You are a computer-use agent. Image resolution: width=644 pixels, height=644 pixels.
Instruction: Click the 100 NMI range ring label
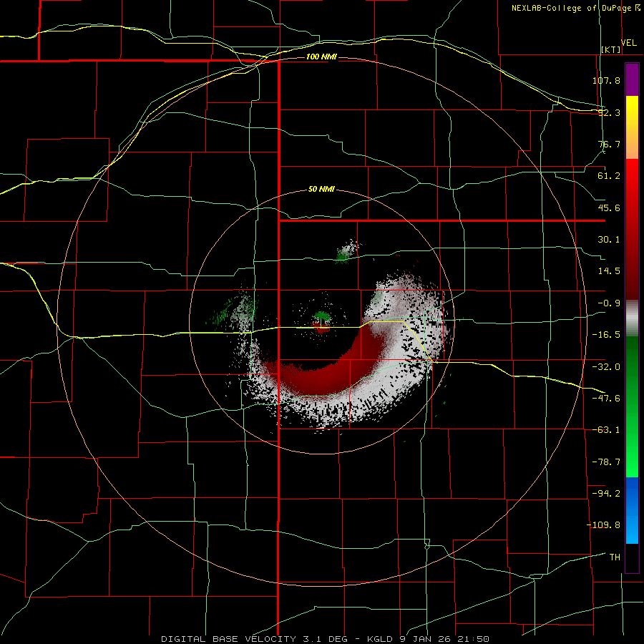coord(321,57)
